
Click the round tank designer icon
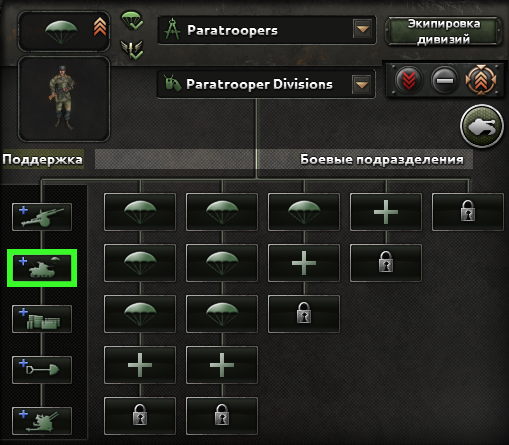point(482,126)
